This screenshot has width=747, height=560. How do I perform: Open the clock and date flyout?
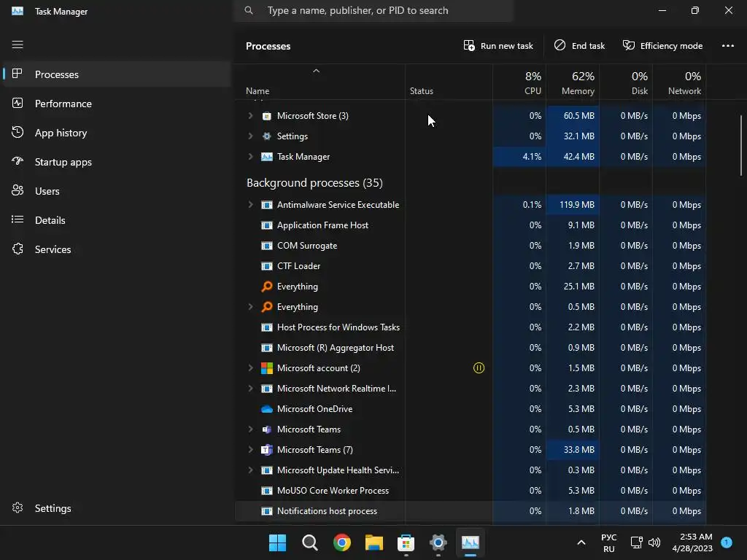[692, 542]
